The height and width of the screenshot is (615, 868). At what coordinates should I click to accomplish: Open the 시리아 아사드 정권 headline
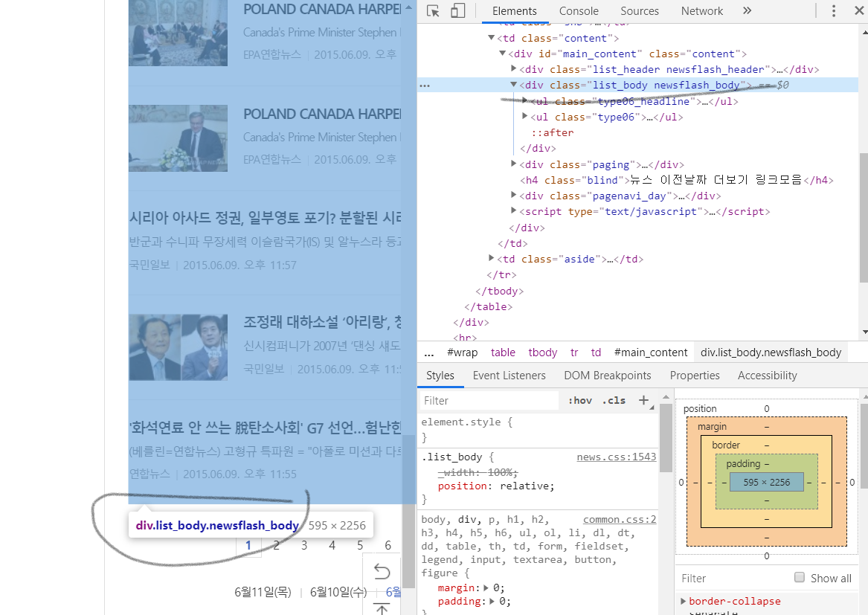pyautogui.click(x=266, y=218)
